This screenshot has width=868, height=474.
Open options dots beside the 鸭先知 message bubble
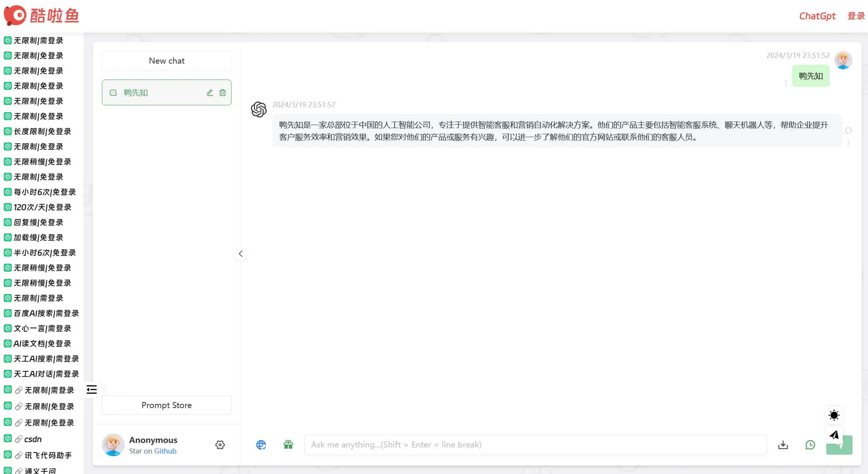pos(786,83)
